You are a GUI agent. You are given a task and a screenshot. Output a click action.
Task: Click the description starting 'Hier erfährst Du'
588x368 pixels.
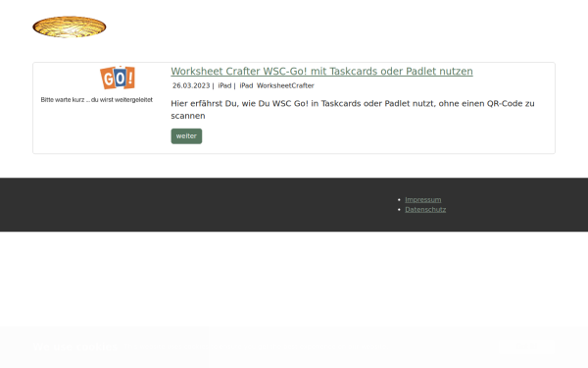(353, 110)
